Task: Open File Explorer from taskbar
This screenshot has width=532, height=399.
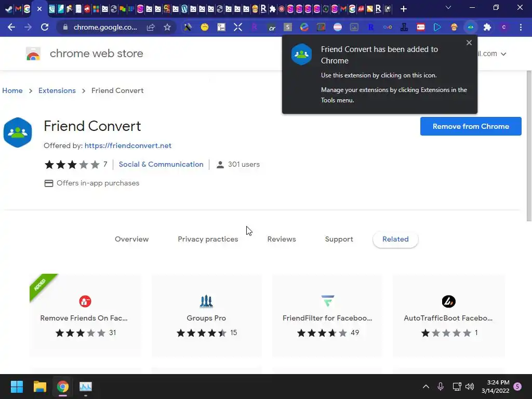Action: pos(39,387)
